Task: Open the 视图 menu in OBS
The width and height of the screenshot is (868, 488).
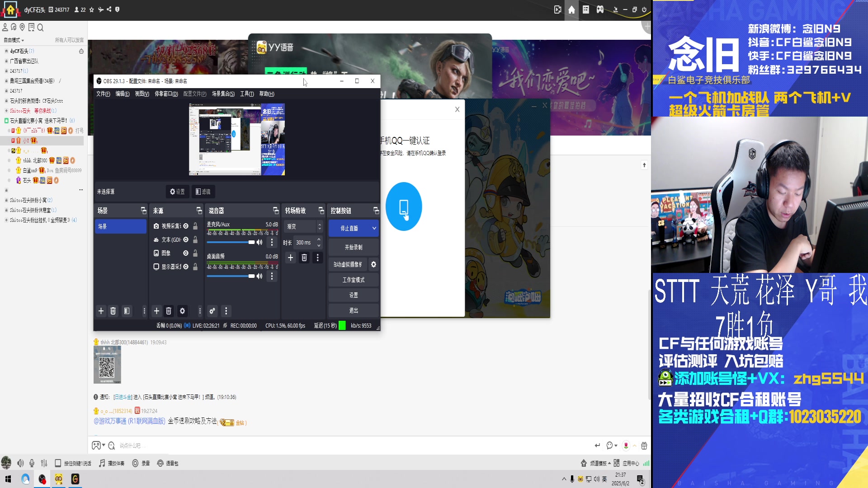Action: pyautogui.click(x=142, y=94)
